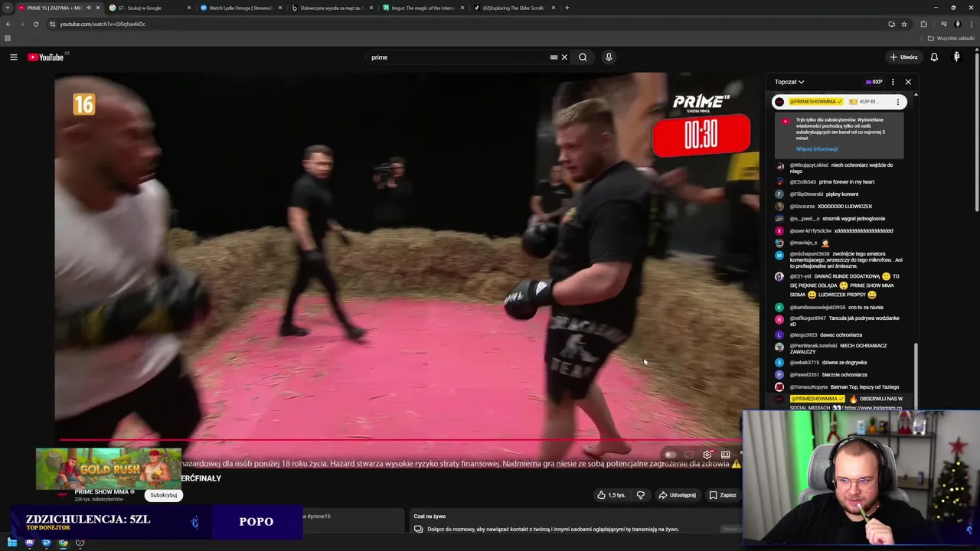Click the live chat panel scrollbar
The width and height of the screenshot is (980, 551).
pyautogui.click(x=916, y=375)
